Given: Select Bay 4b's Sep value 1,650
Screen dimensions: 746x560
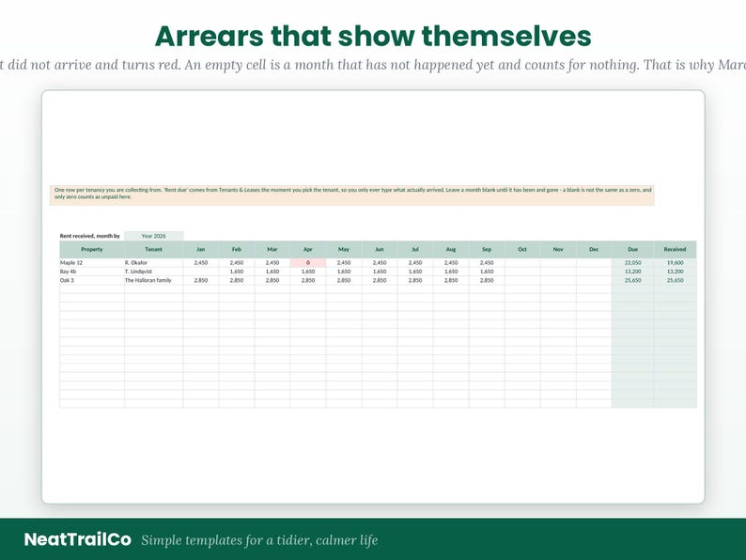Looking at the screenshot, I should pyautogui.click(x=487, y=272).
